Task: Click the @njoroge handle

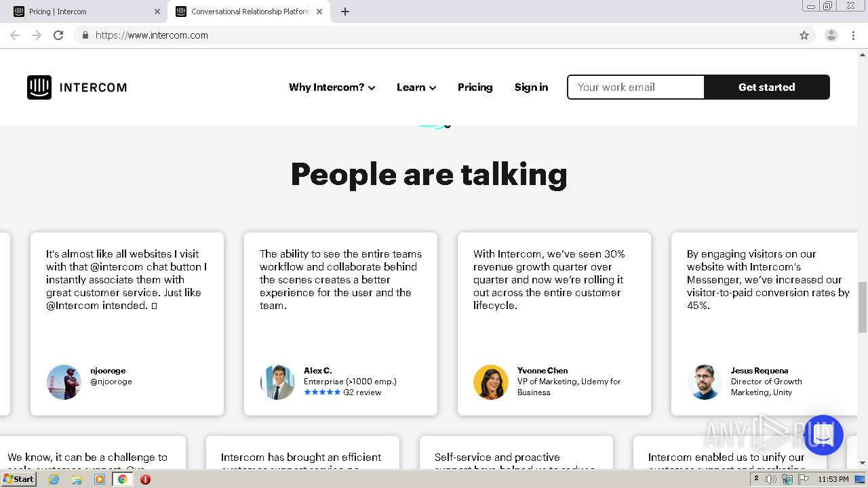Action: (x=111, y=382)
